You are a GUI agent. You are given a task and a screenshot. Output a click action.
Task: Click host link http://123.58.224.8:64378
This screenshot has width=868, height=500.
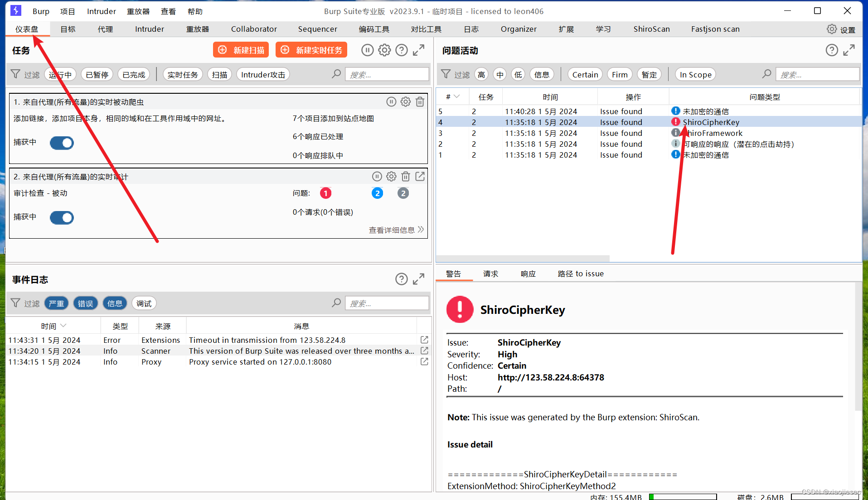point(551,377)
